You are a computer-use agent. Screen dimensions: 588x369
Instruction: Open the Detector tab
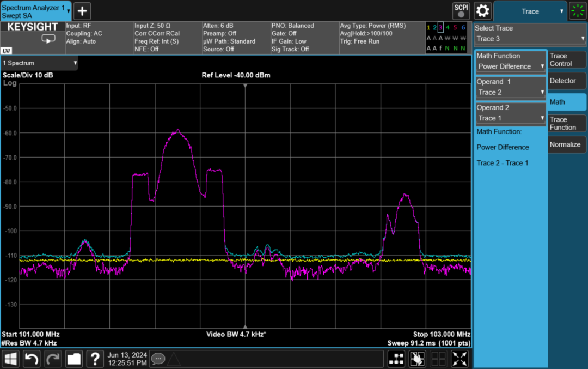click(x=566, y=81)
